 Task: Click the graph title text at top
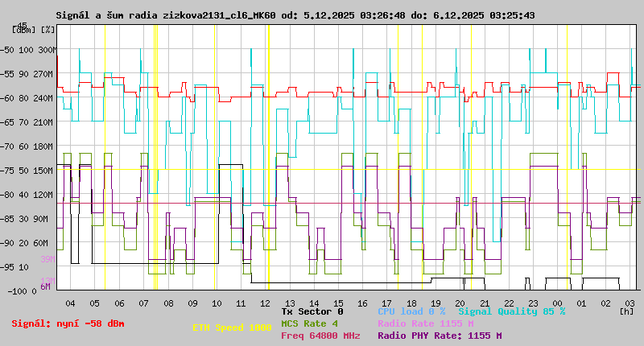pyautogui.click(x=295, y=15)
